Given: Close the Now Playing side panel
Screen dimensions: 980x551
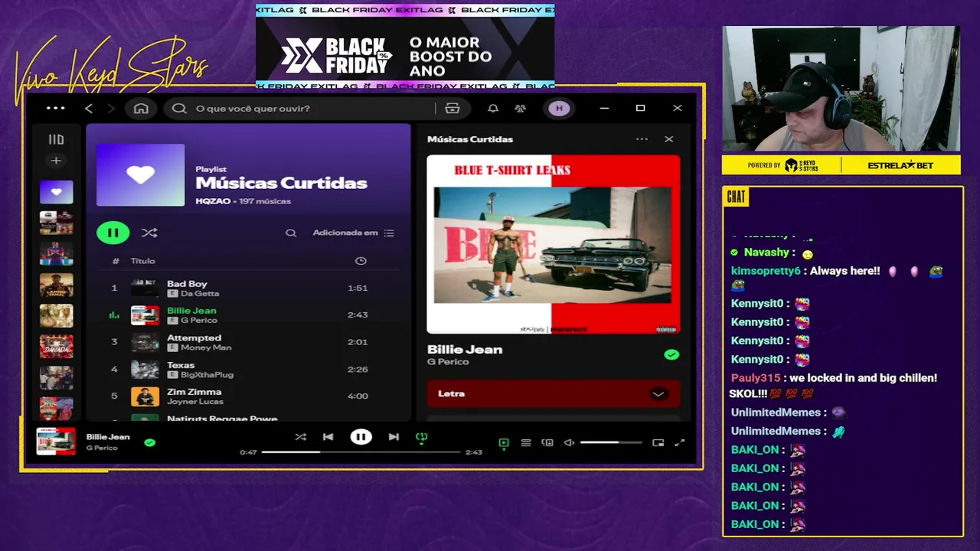Looking at the screenshot, I should (x=669, y=139).
